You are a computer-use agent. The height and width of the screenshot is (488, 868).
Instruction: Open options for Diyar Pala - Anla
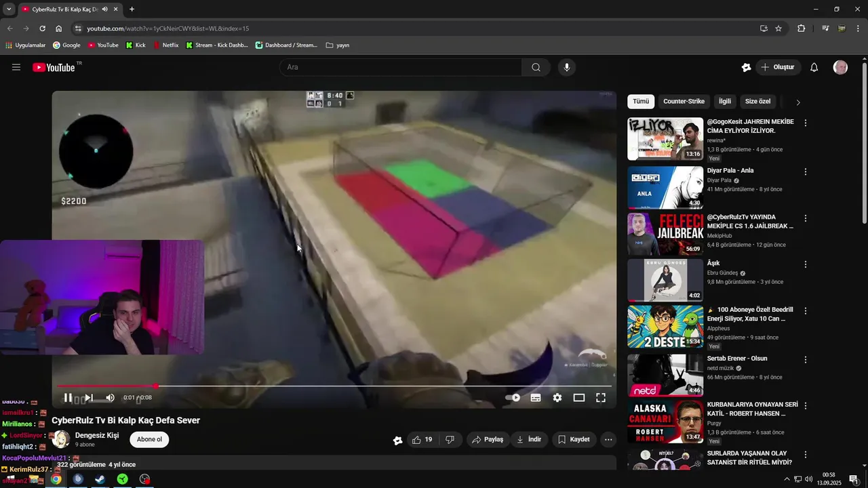click(x=806, y=171)
